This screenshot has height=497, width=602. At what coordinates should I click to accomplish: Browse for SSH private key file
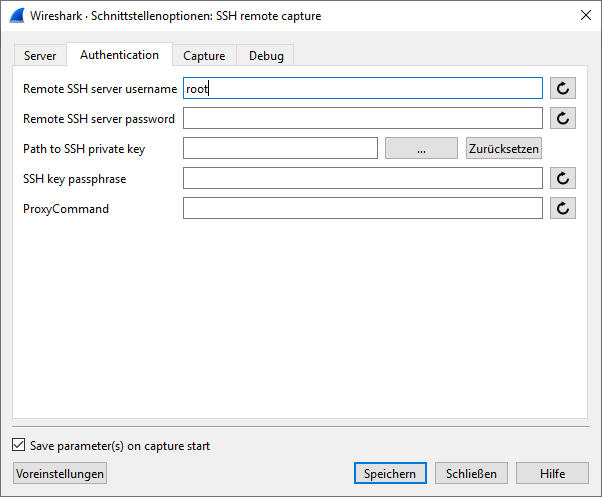[x=421, y=149]
